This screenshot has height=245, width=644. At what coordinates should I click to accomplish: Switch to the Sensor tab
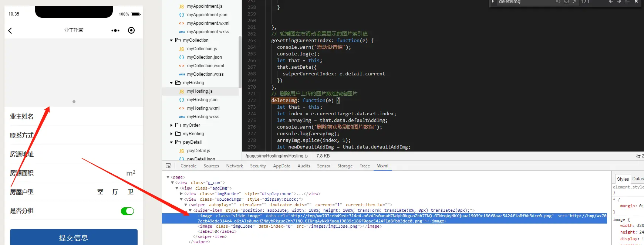coord(324,166)
